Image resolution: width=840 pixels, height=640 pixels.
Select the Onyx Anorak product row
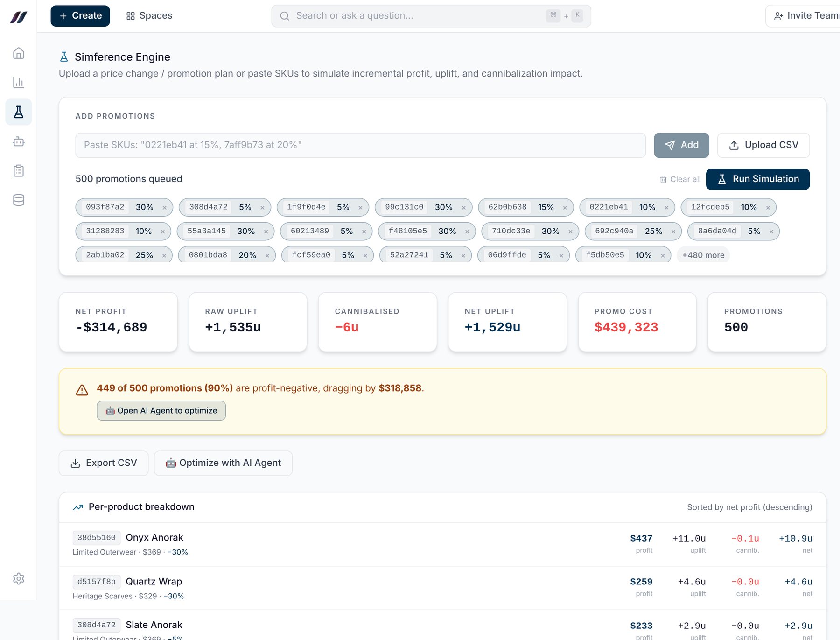point(442,544)
